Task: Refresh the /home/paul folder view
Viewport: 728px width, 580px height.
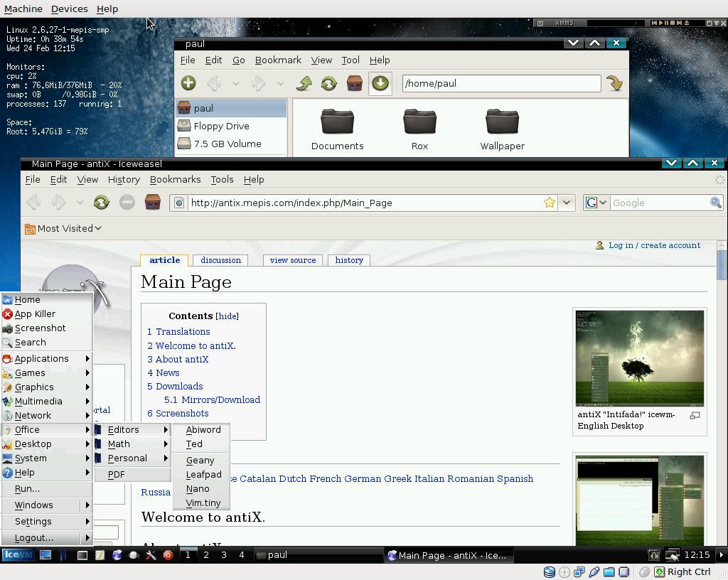Action: tap(328, 83)
